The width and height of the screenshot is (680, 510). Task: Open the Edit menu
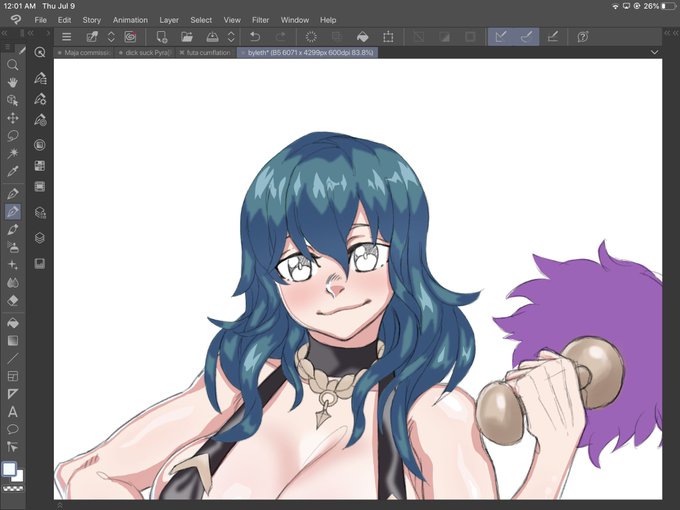(x=64, y=20)
